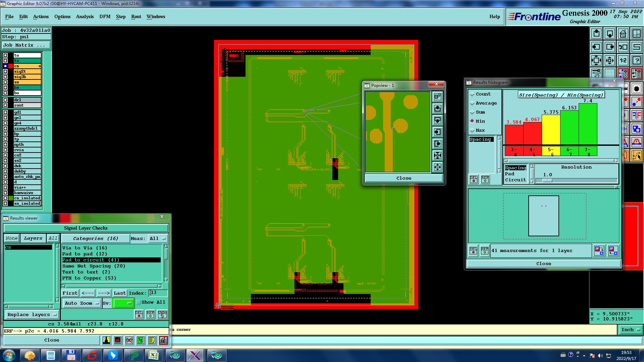644x362 pixels.
Task: Open the DFM menu
Action: click(105, 16)
